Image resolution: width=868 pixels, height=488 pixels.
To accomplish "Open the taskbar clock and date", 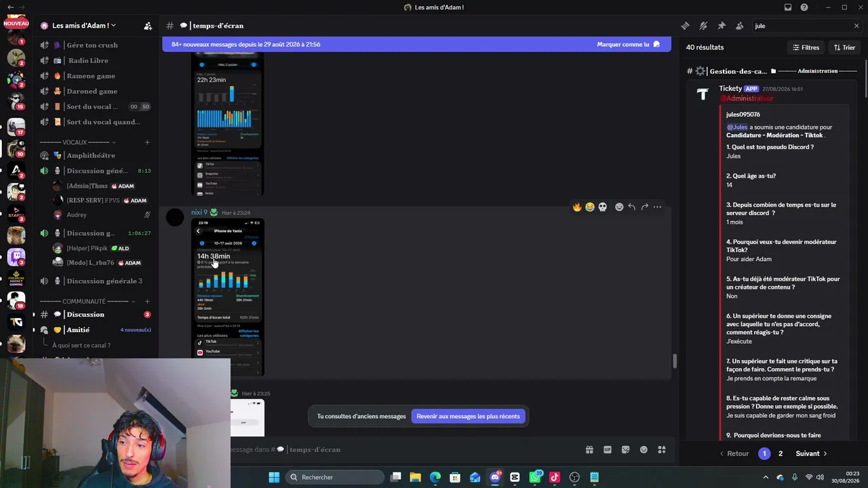I will click(846, 477).
